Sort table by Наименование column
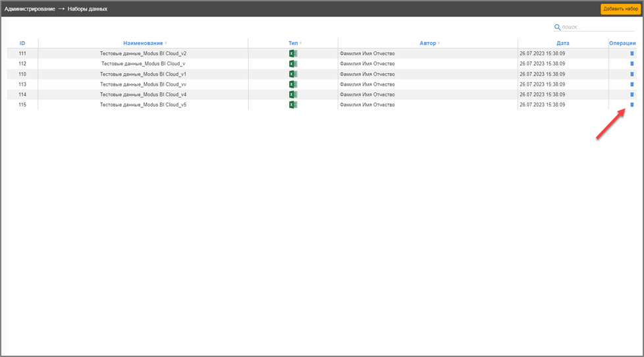The width and height of the screenshot is (644, 357). [x=143, y=43]
